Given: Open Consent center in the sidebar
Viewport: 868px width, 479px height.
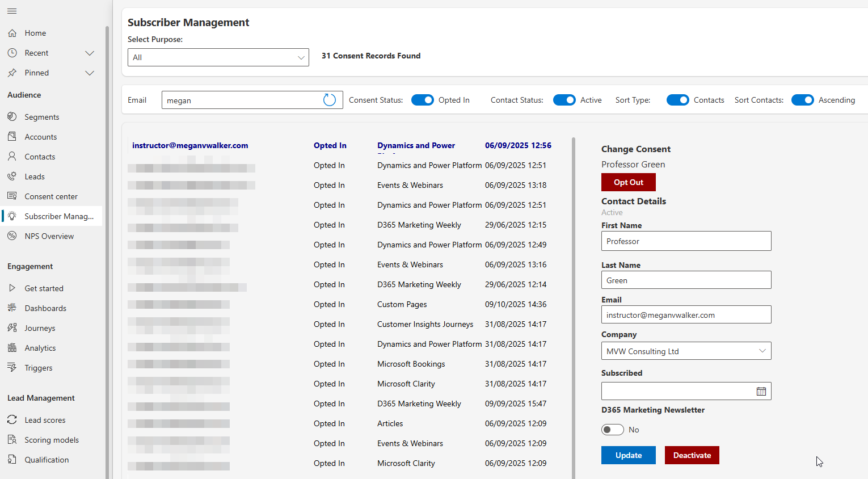Looking at the screenshot, I should [x=51, y=196].
